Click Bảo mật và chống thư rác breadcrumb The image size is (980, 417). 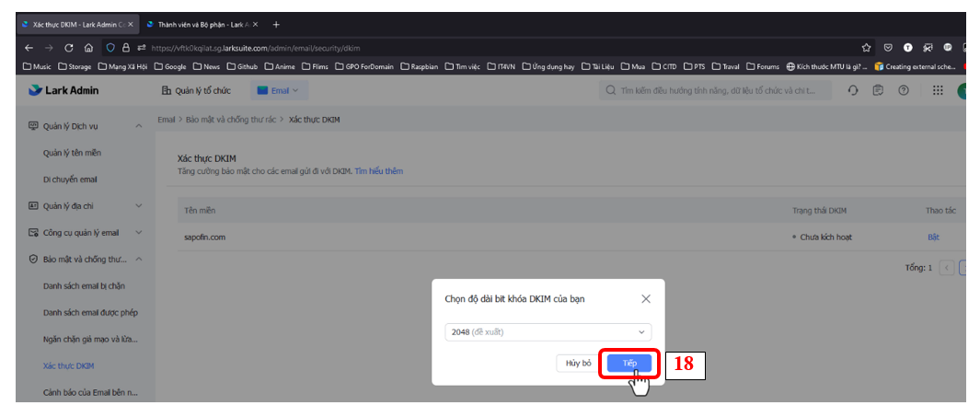pyautogui.click(x=231, y=119)
